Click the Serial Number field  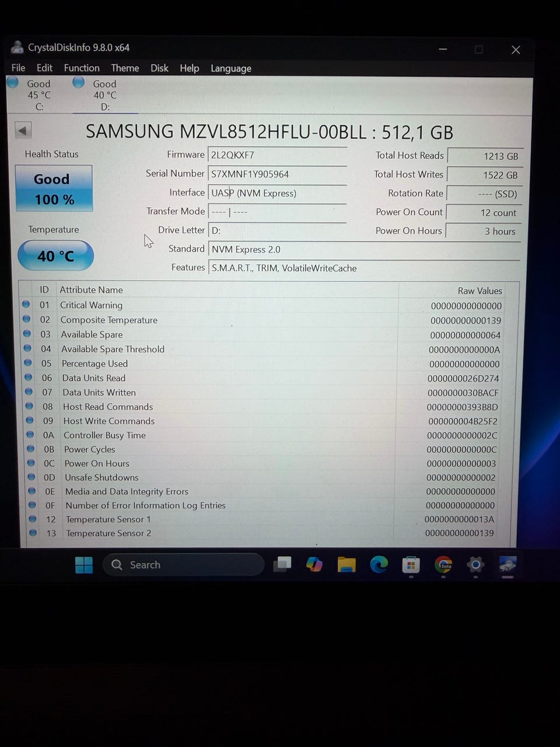tap(278, 174)
